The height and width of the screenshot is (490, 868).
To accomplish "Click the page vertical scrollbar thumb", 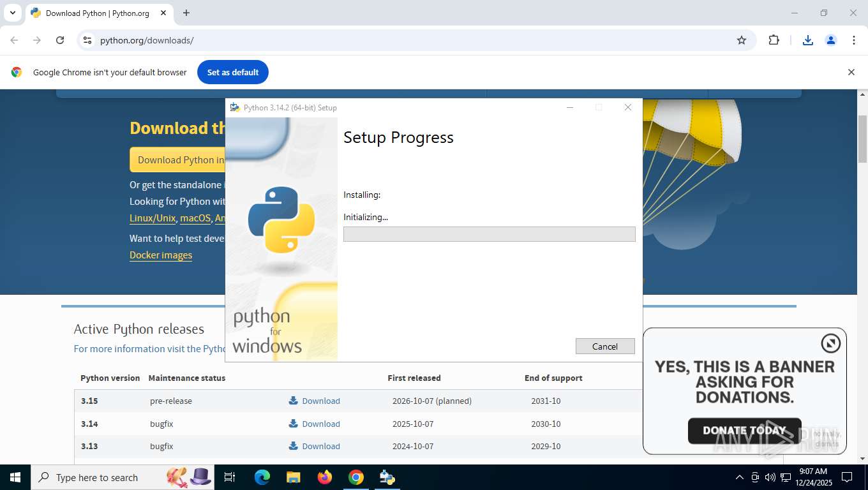I will coord(862,138).
